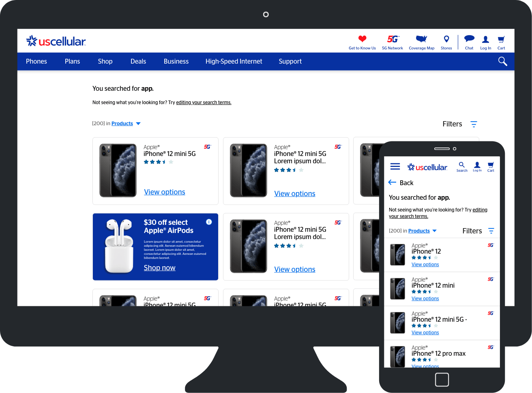Click desktop Products link
532x393 pixels.
tap(122, 124)
